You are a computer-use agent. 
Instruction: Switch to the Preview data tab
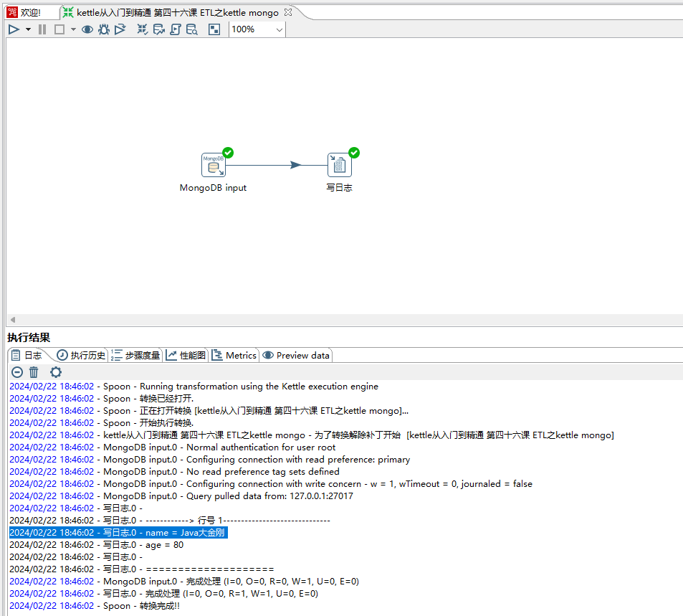295,354
